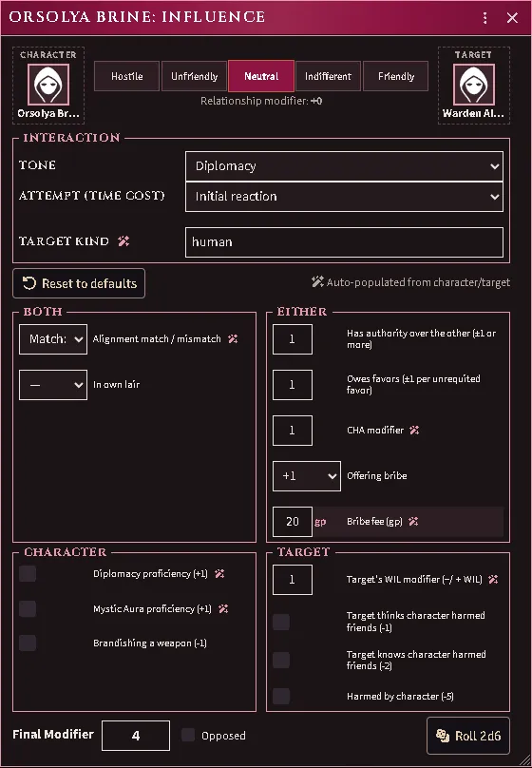Check Target knows character harmed friends
This screenshot has height=768, width=532.
click(281, 660)
